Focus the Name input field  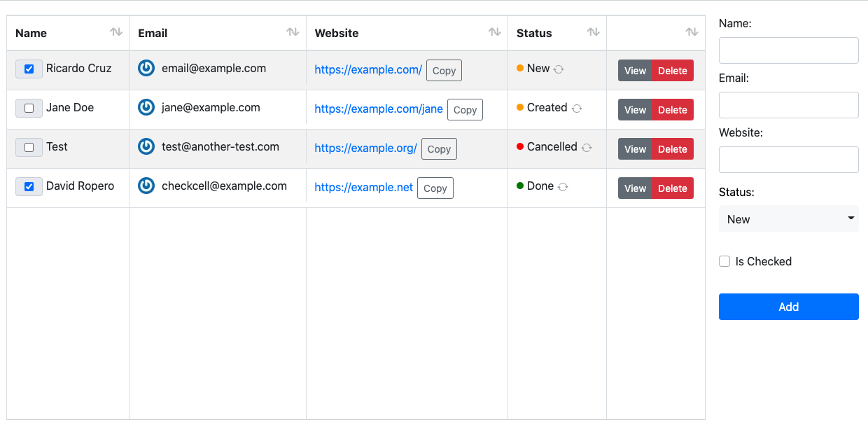tap(788, 50)
